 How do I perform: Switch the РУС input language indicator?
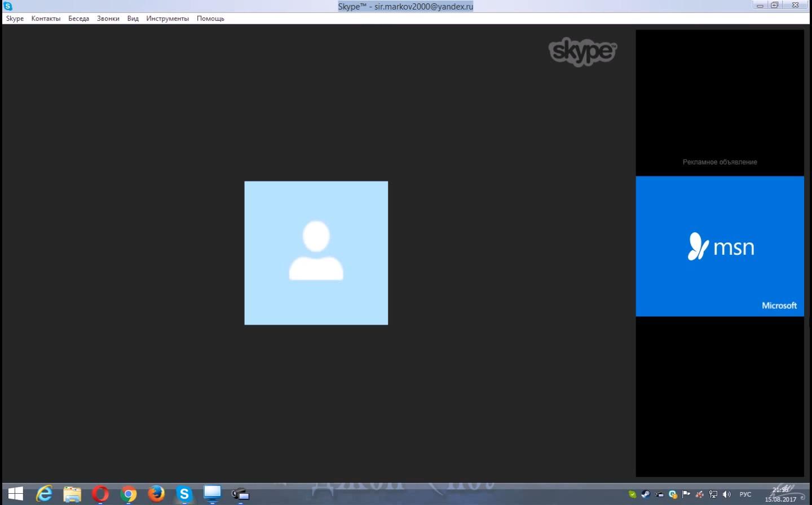[745, 494]
